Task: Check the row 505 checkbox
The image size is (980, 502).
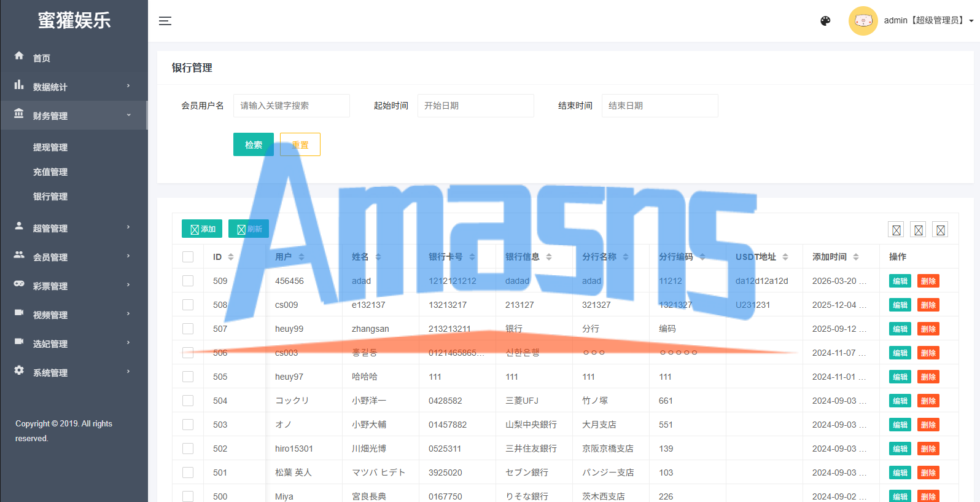Action: pos(188,377)
